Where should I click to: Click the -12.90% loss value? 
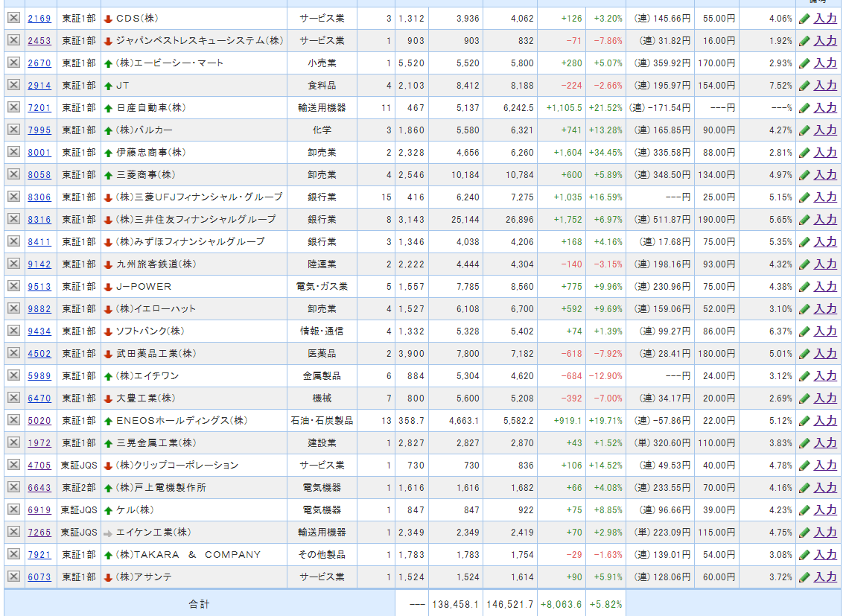tap(605, 376)
